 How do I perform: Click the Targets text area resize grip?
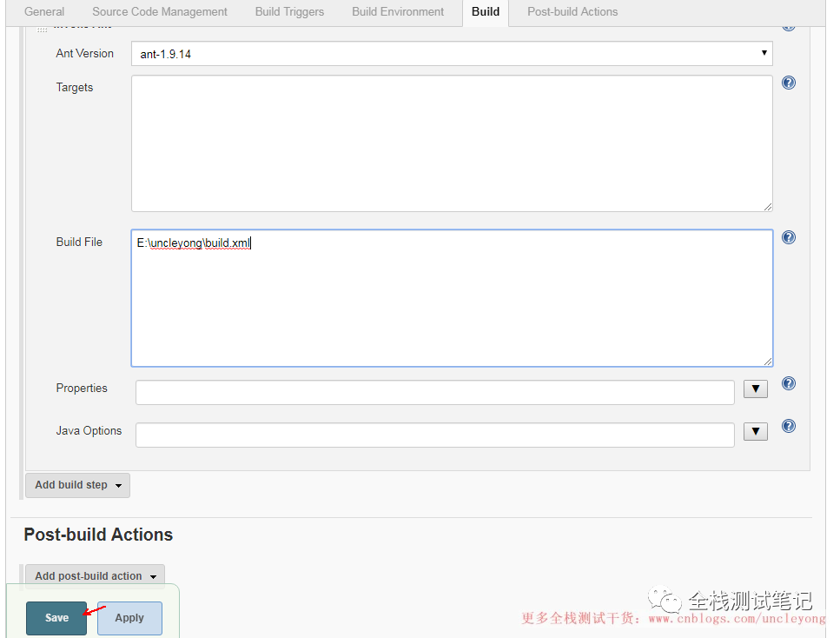pyautogui.click(x=768, y=207)
